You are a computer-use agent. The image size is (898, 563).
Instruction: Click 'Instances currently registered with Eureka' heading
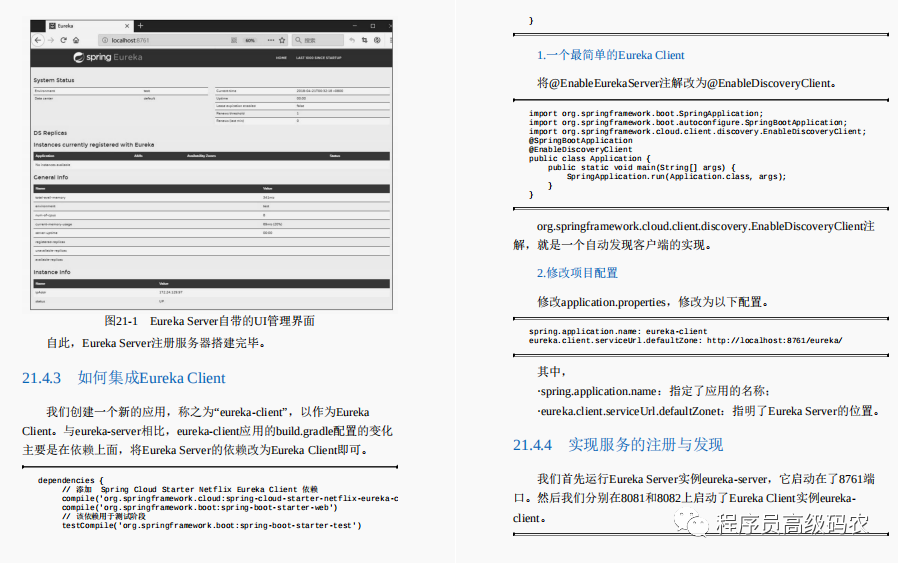(x=94, y=145)
